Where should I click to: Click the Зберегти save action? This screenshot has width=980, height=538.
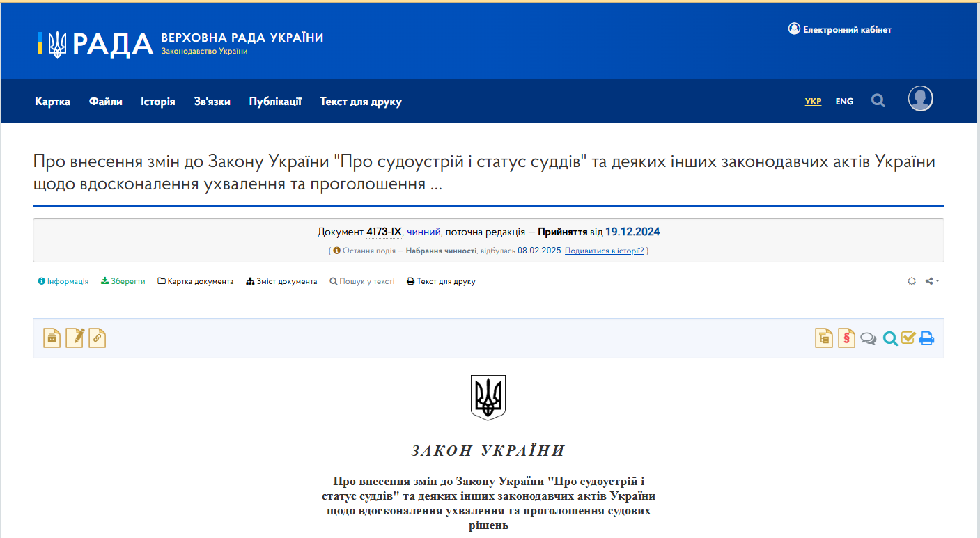tap(123, 281)
